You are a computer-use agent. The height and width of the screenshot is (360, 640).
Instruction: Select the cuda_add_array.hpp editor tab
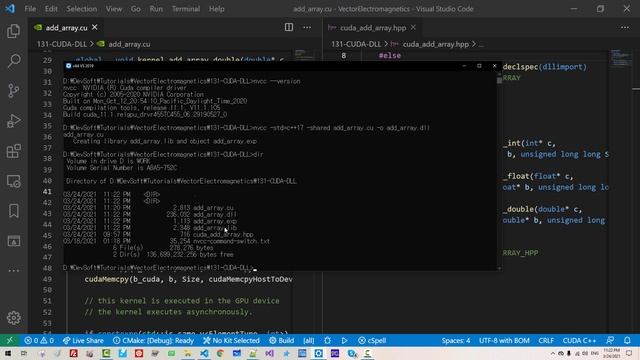372,27
